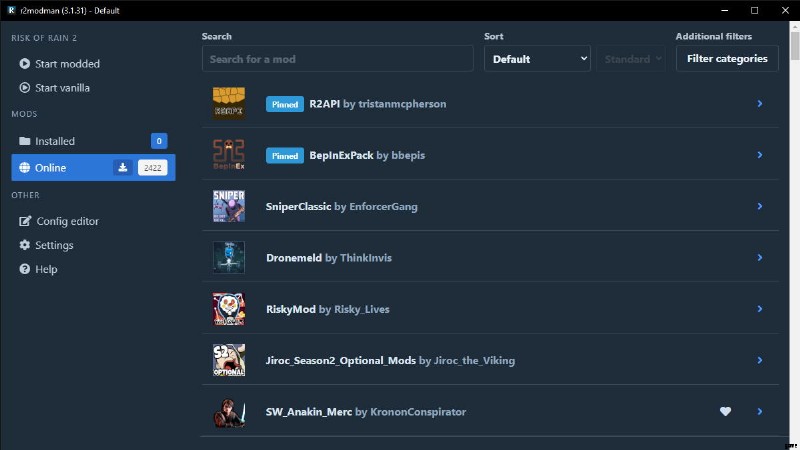Click the Dronemeld mod thumbnail
This screenshot has height=450, width=800.
click(229, 257)
